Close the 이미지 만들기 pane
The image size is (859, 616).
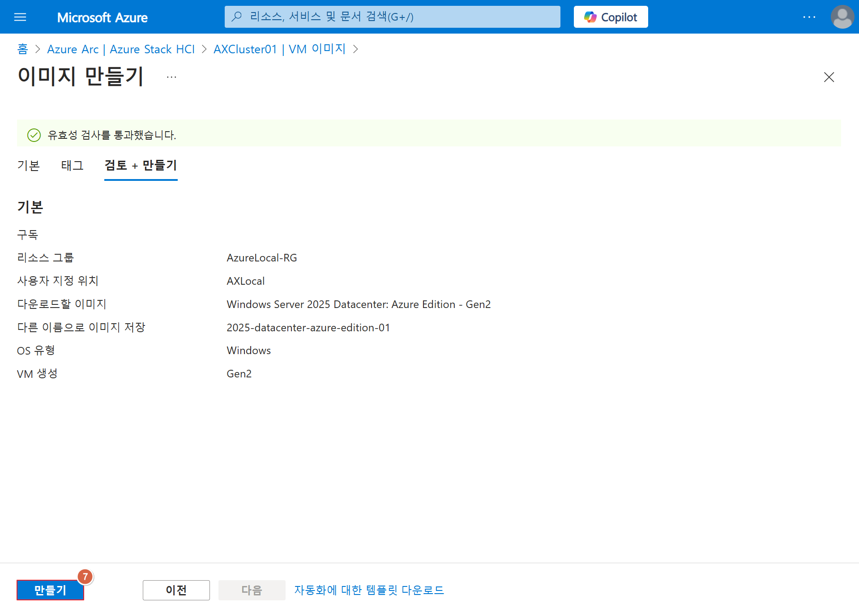click(x=829, y=77)
